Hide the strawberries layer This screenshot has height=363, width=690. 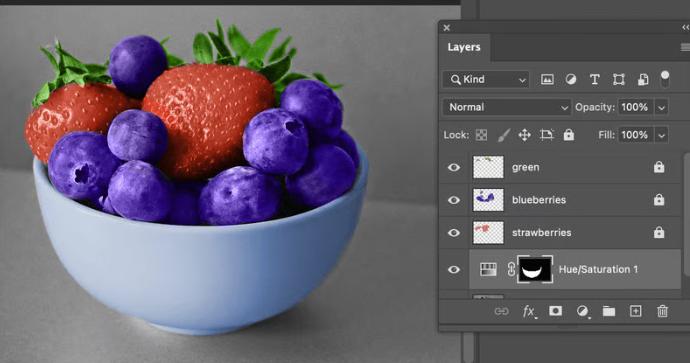click(x=454, y=232)
